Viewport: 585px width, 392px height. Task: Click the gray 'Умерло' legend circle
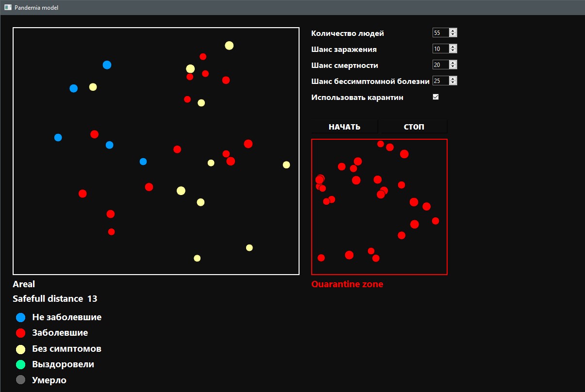[x=20, y=380]
